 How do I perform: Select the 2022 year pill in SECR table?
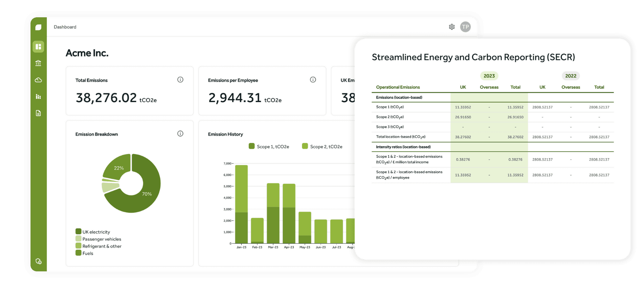[571, 76]
